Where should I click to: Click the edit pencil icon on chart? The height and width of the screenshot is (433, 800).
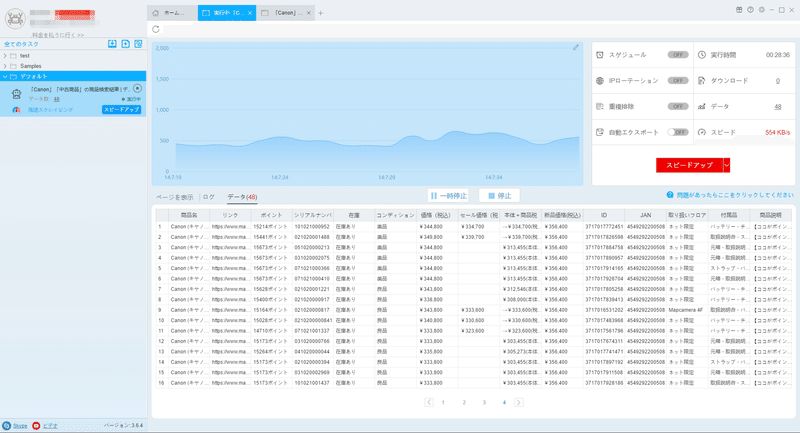pos(576,47)
